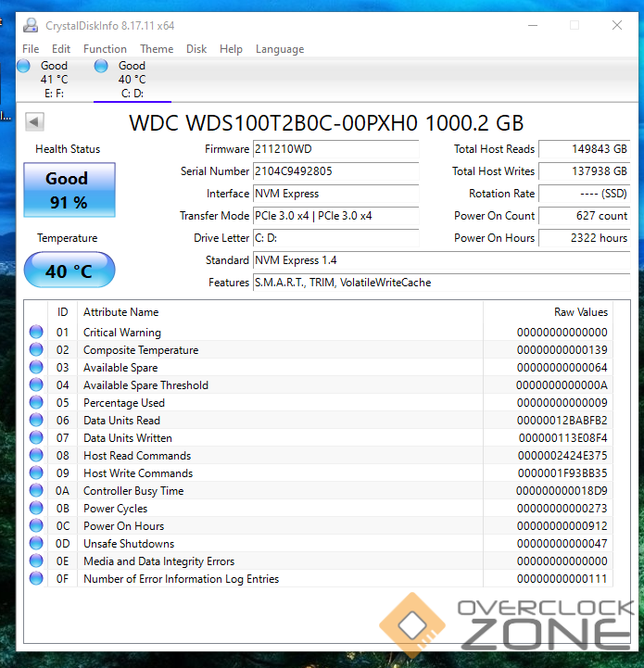Image resolution: width=644 pixels, height=668 pixels.
Task: Click raw value 00000000000111
Action: (x=562, y=578)
